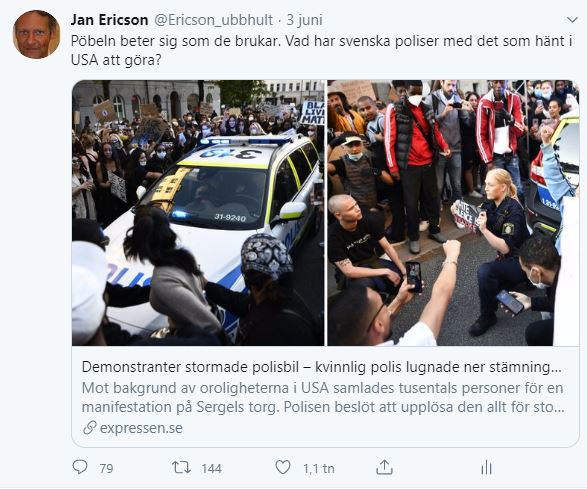Click the article description about Sergels torg
This screenshot has width=587, height=489.
(323, 397)
